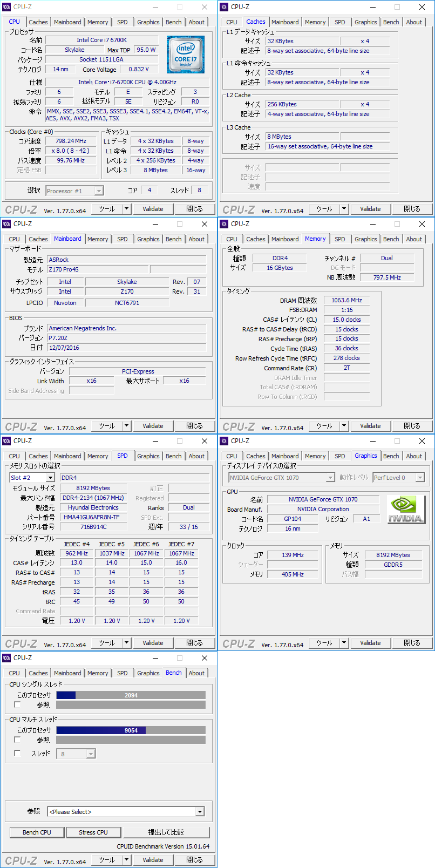
Task: Open Mainboard tab in Caches window
Action: pyautogui.click(x=285, y=22)
